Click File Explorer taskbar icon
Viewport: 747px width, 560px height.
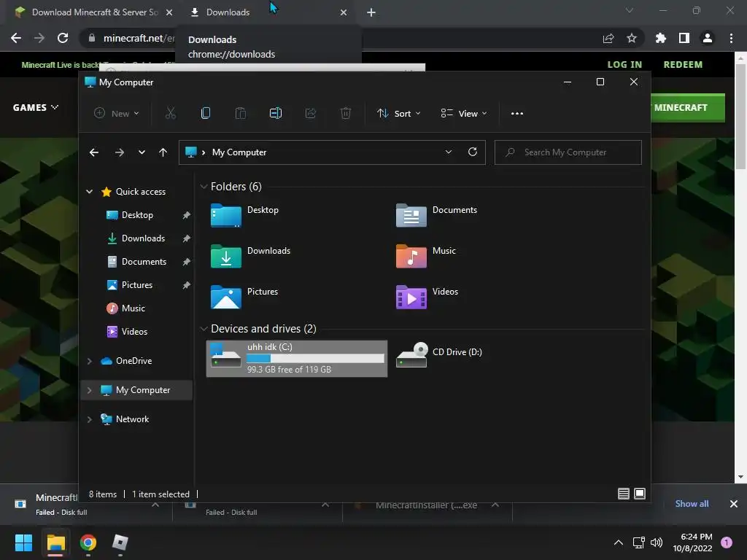click(x=55, y=542)
